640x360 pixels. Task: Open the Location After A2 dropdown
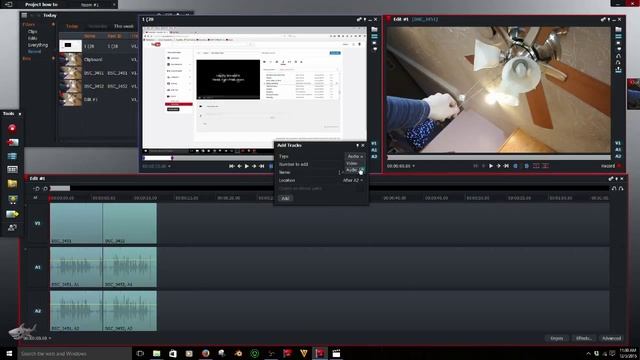(x=353, y=180)
